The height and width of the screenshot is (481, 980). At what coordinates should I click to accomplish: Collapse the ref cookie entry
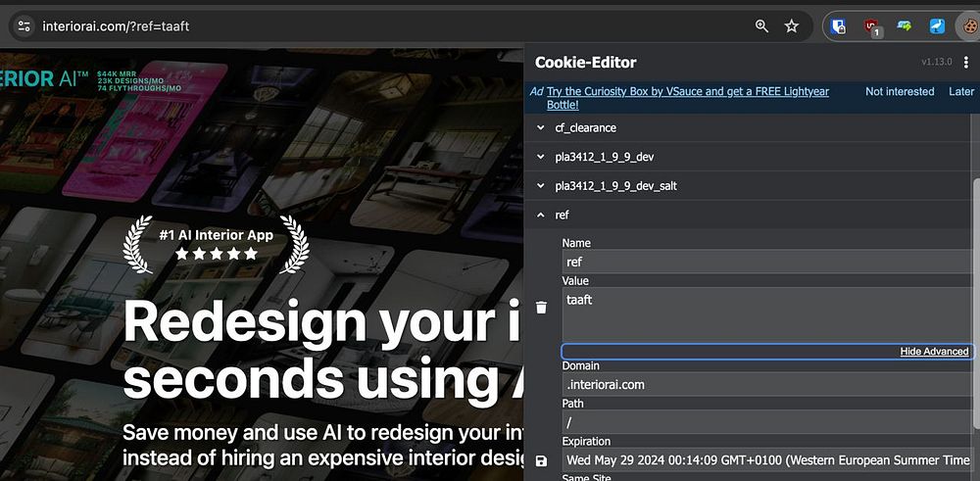tap(749, 215)
